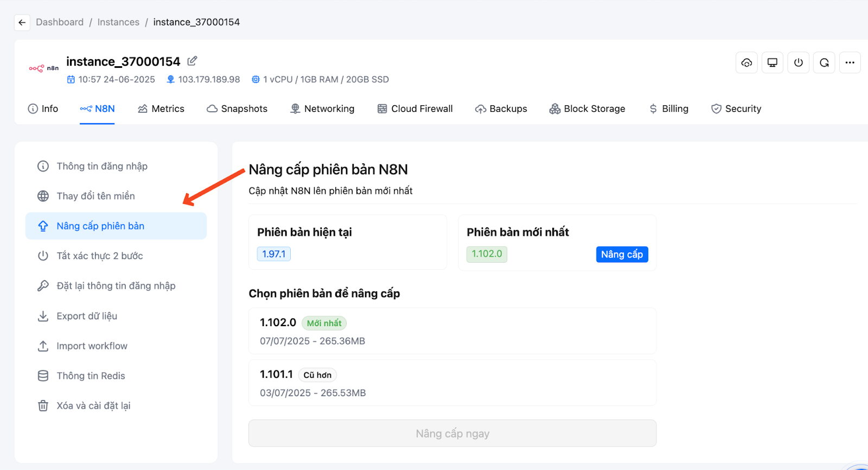The image size is (868, 470).
Task: Switch to the Networking tab
Action: (x=322, y=109)
